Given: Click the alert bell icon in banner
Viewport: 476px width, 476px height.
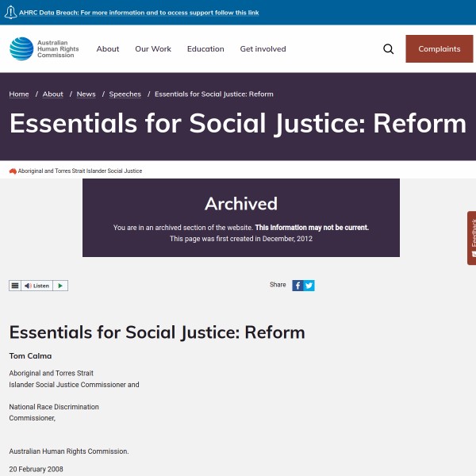Looking at the screenshot, I should coord(11,13).
